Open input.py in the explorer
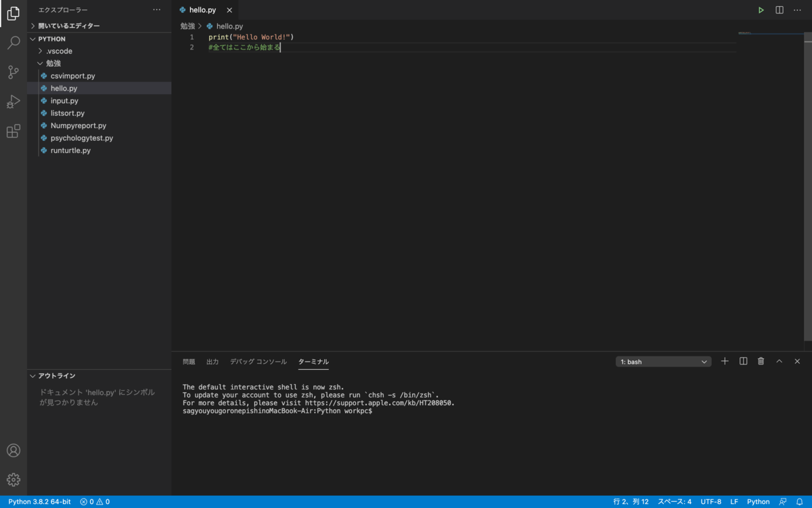 [99, 100]
